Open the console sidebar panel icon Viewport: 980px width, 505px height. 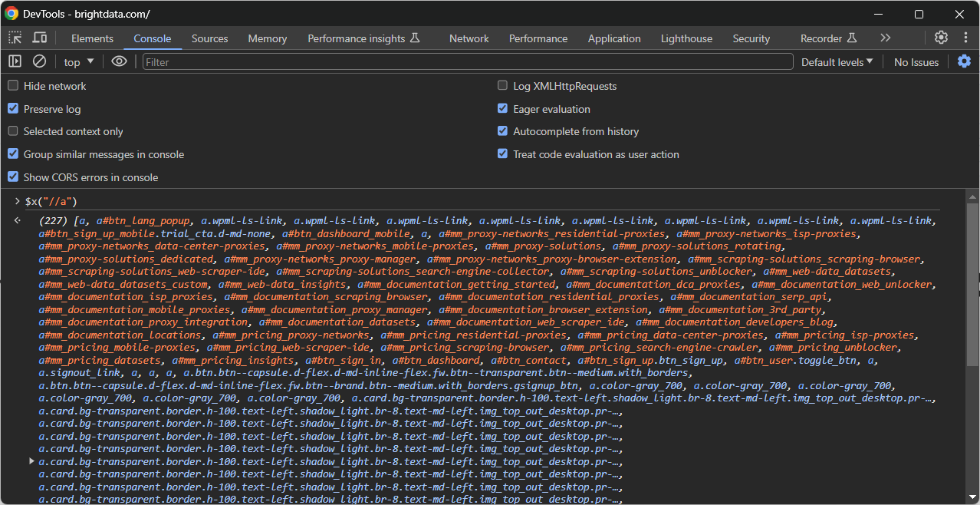pos(14,61)
